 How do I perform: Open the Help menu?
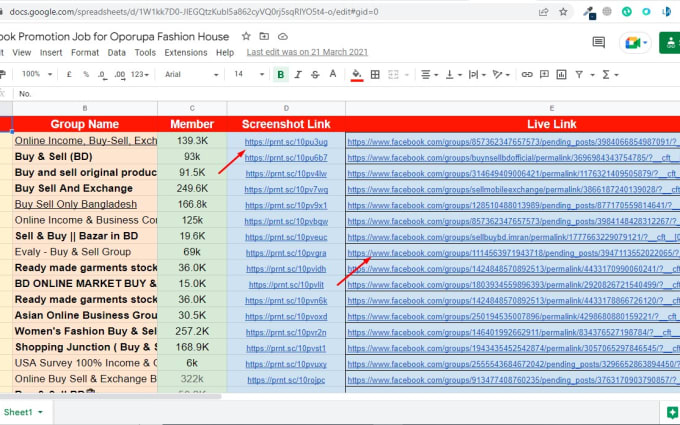click(225, 52)
